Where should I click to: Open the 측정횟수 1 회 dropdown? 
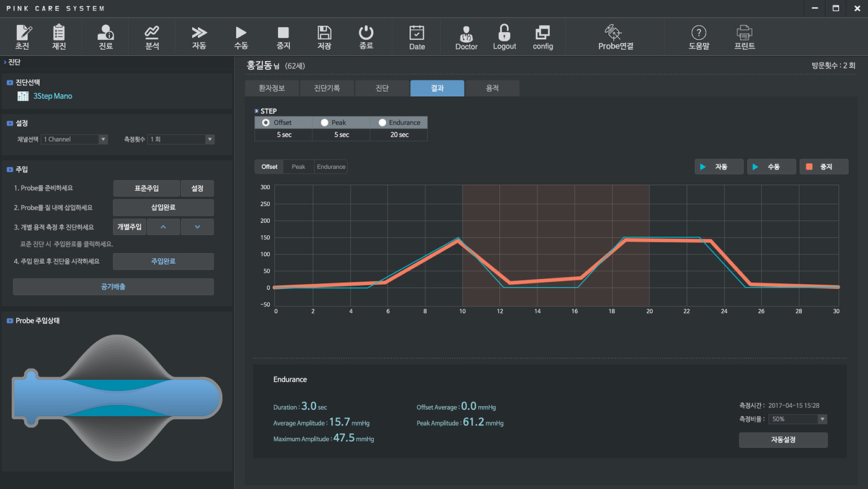181,140
